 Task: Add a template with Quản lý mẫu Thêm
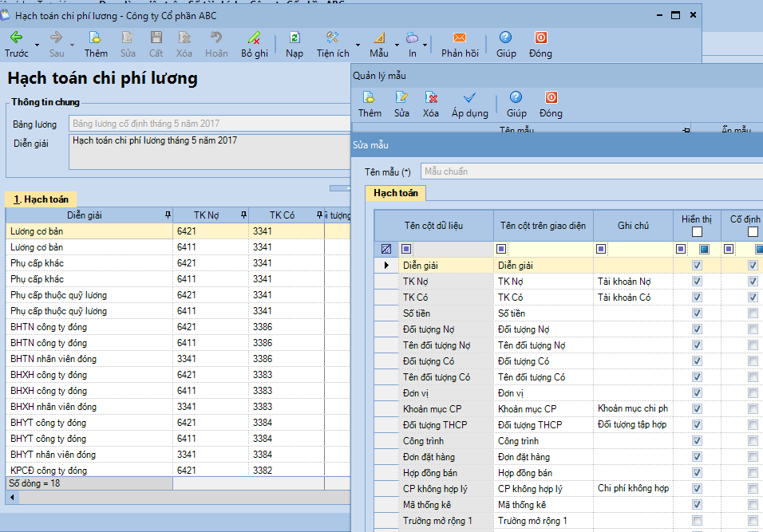[x=370, y=98]
